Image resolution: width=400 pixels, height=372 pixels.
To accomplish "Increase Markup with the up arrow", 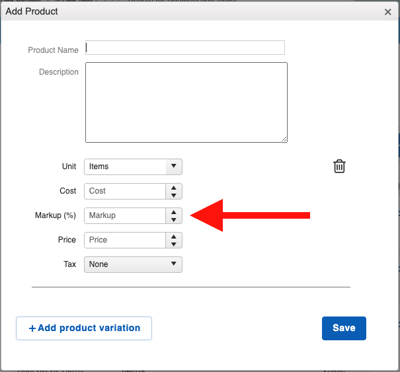I will [174, 212].
